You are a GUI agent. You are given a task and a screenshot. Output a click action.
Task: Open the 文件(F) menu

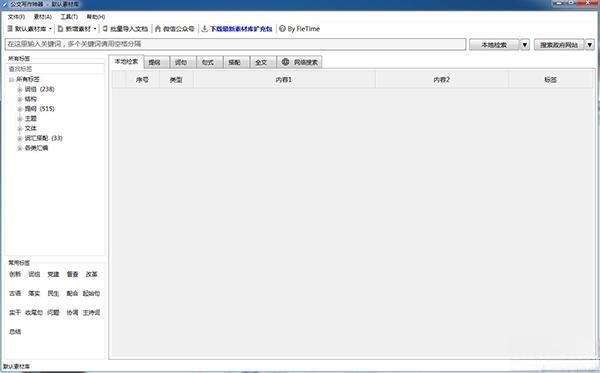click(x=16, y=17)
